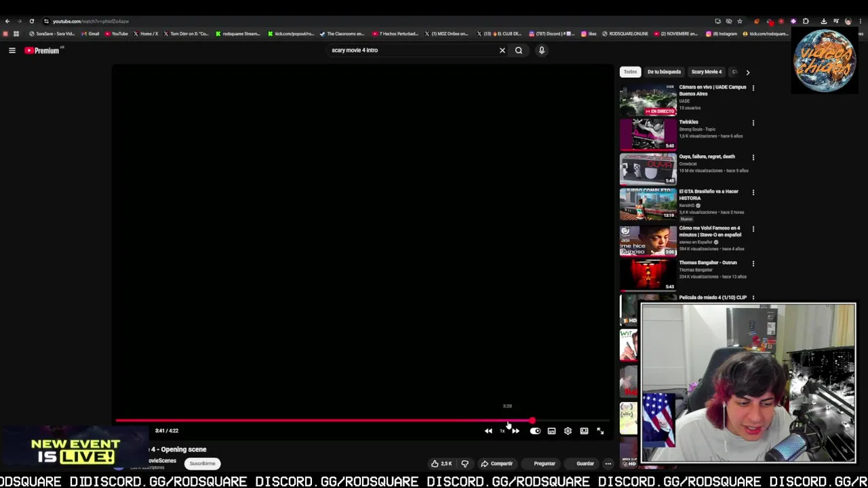Like the video (2,5 K)
This screenshot has width=868, height=488.
coord(441,464)
